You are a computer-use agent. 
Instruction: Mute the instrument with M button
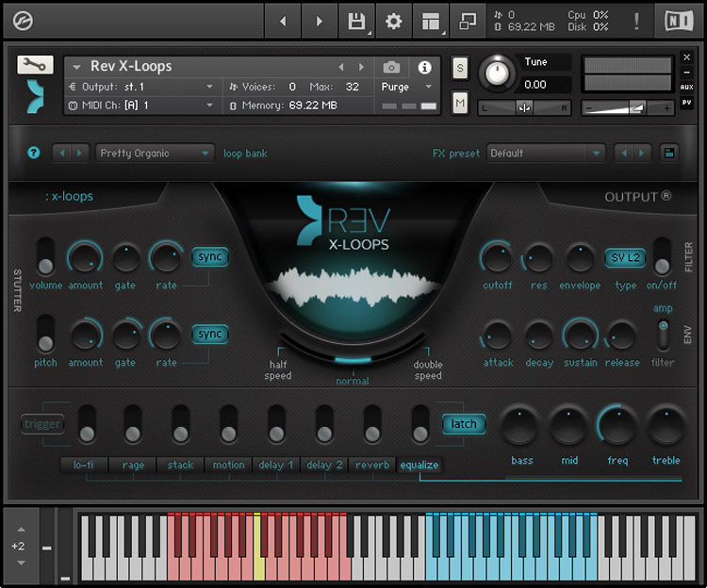click(460, 103)
